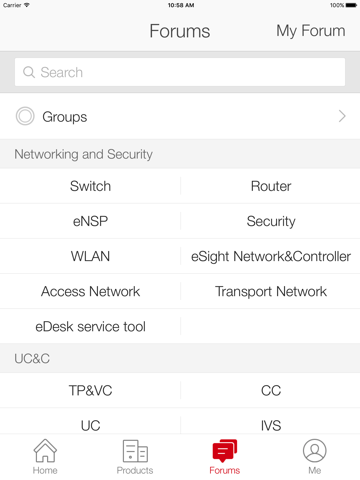Open the Router forum

tap(271, 186)
